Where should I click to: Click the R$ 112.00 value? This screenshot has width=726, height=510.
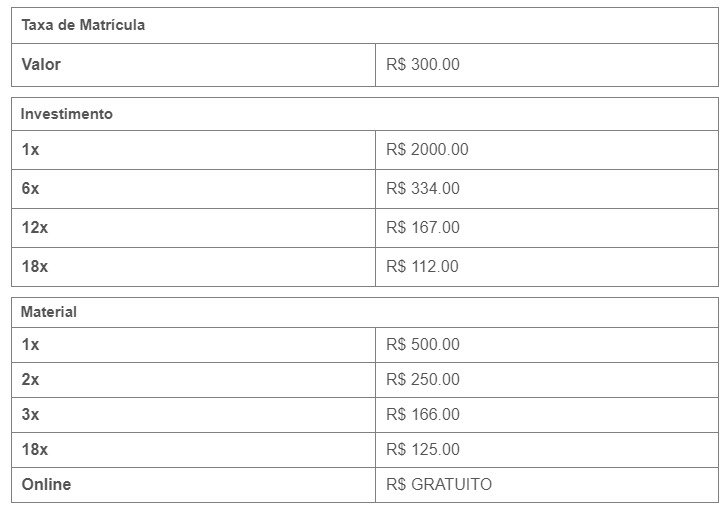[422, 266]
